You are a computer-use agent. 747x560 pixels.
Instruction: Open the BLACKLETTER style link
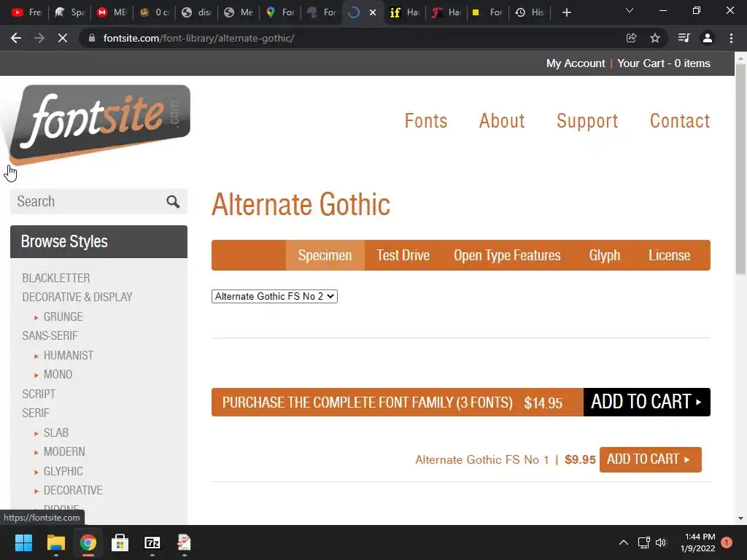[x=55, y=278]
